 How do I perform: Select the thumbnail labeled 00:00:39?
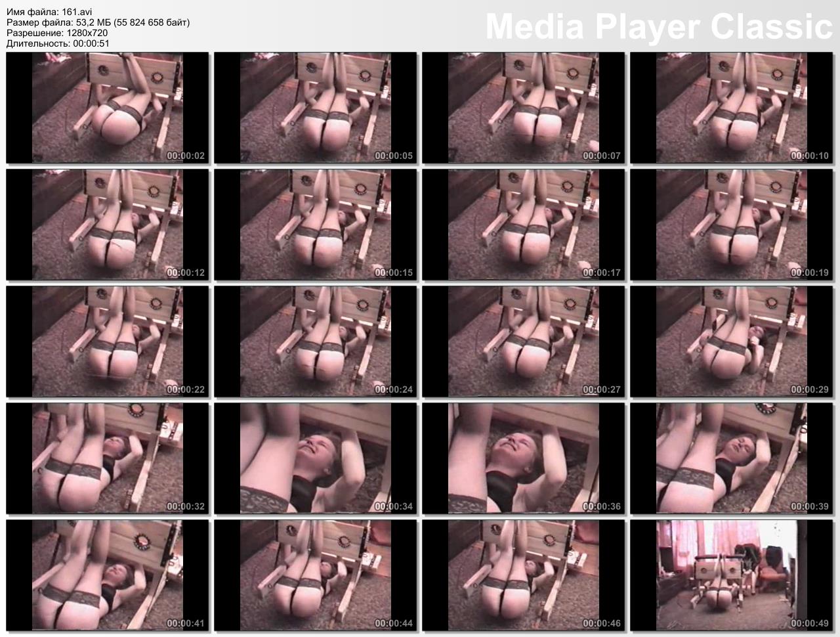coord(732,459)
